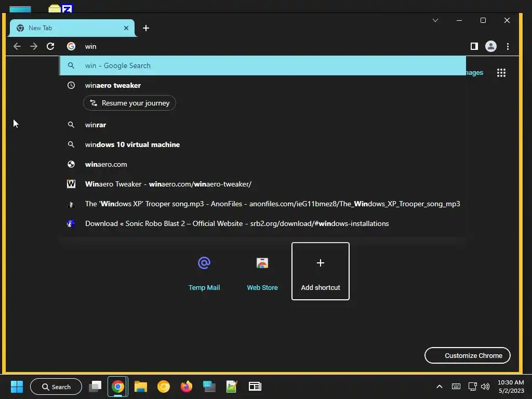Open the Google apps grid
Viewport: 532px width, 399px height.
(x=501, y=73)
